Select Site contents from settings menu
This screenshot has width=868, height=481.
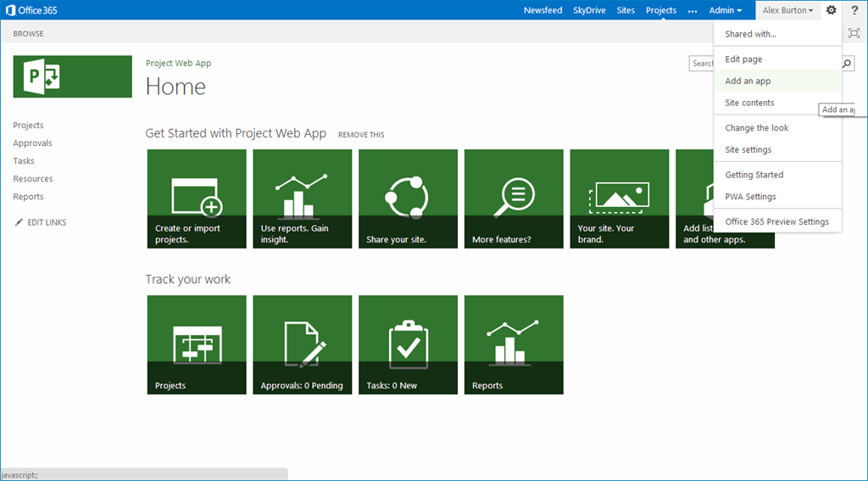coord(778,103)
